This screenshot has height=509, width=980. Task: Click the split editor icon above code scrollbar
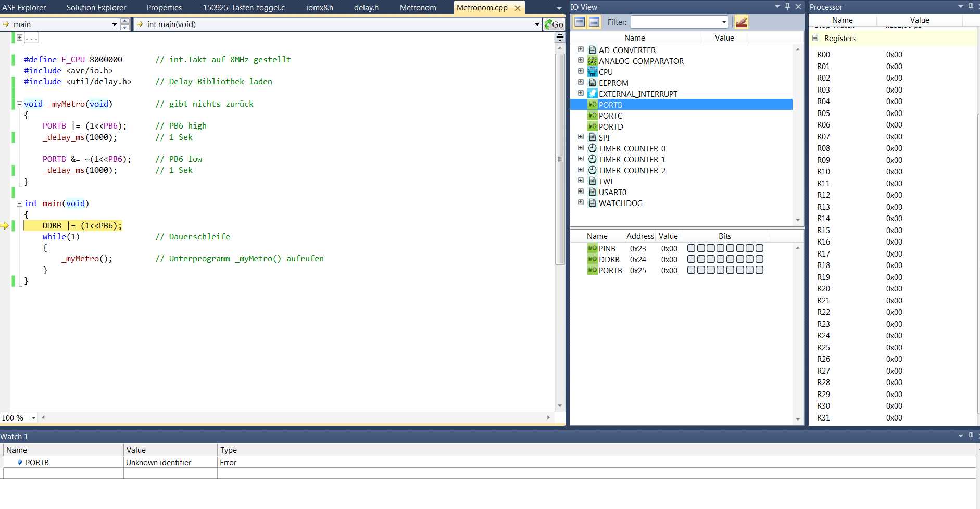coord(560,37)
